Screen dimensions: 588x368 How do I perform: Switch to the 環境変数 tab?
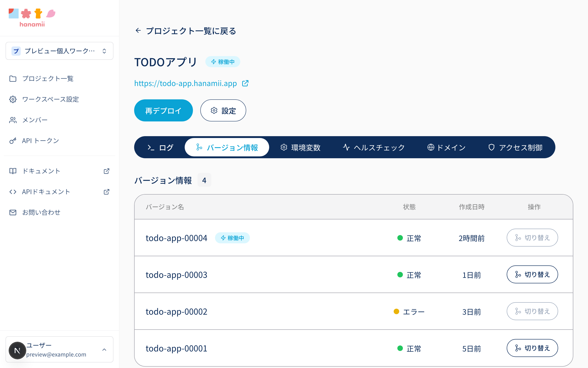300,147
